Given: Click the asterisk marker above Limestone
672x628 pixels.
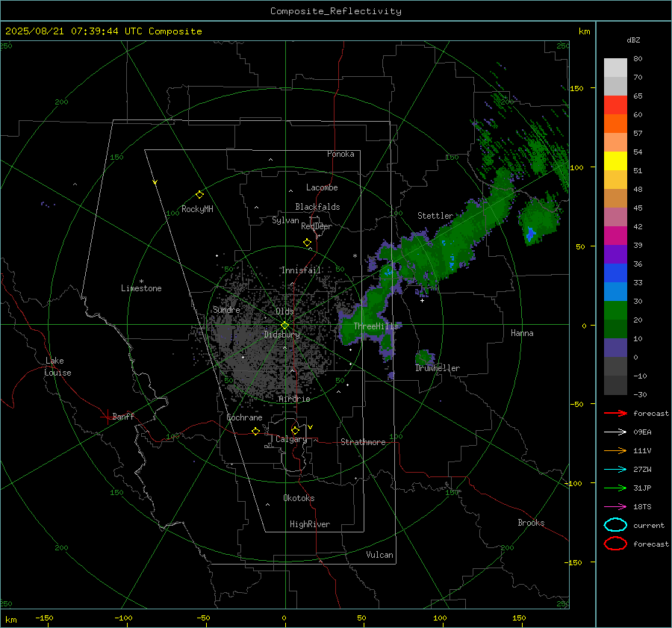Looking at the screenshot, I should (141, 282).
